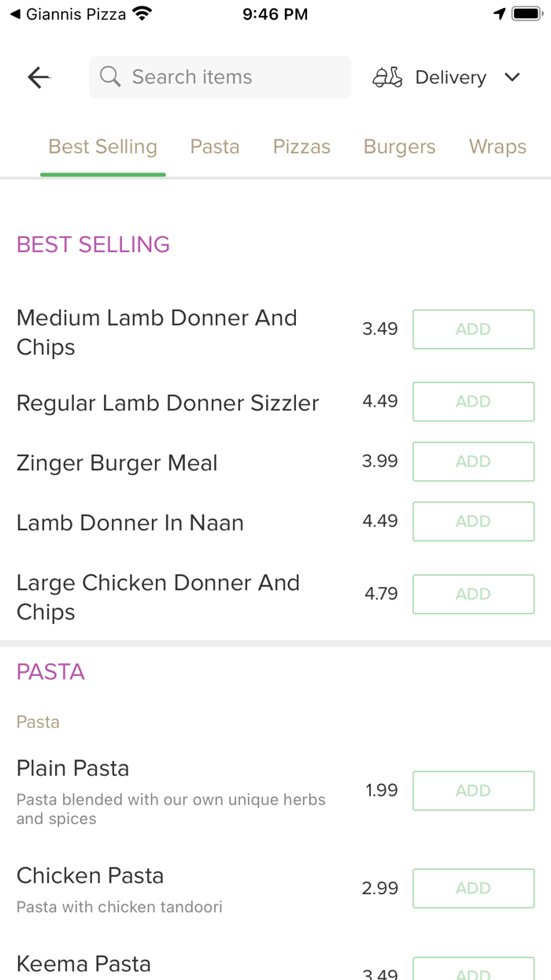Switch to the Pizzas tab
The image size is (551, 980).
click(301, 147)
